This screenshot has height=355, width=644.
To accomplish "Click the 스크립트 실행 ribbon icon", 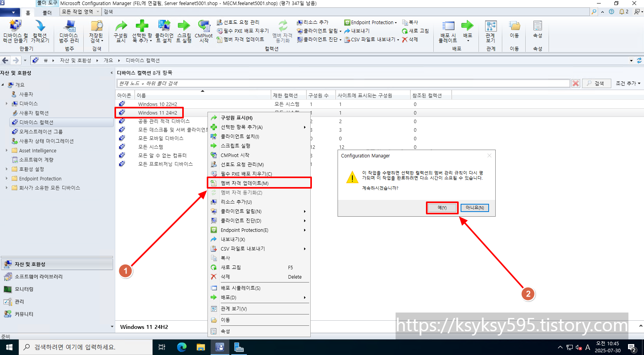I will 184,31.
